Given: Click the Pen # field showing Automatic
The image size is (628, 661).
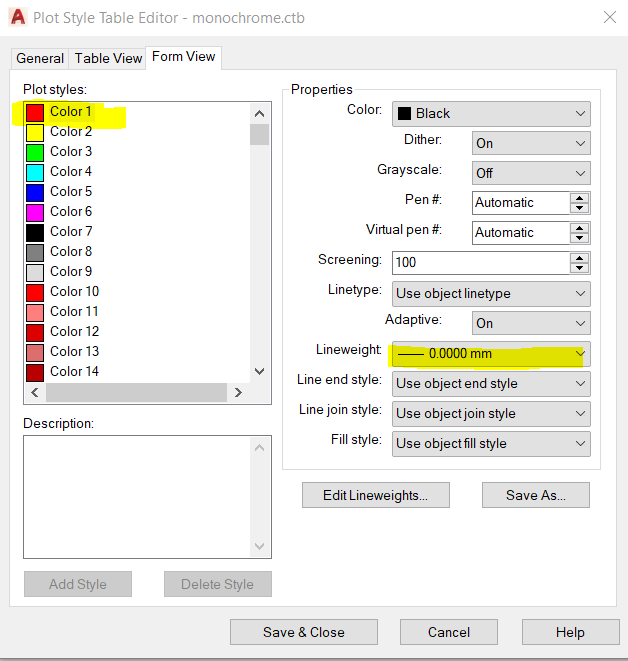Looking at the screenshot, I should (x=521, y=203).
